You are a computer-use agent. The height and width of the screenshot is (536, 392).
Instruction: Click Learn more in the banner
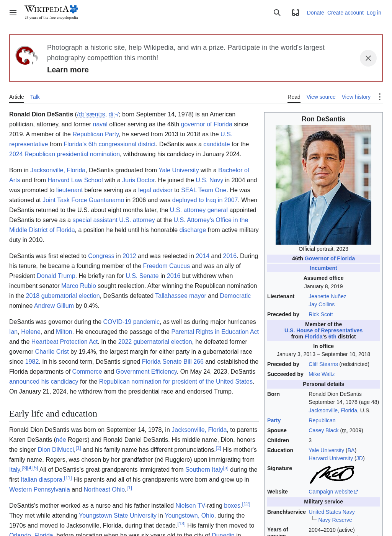(x=68, y=70)
